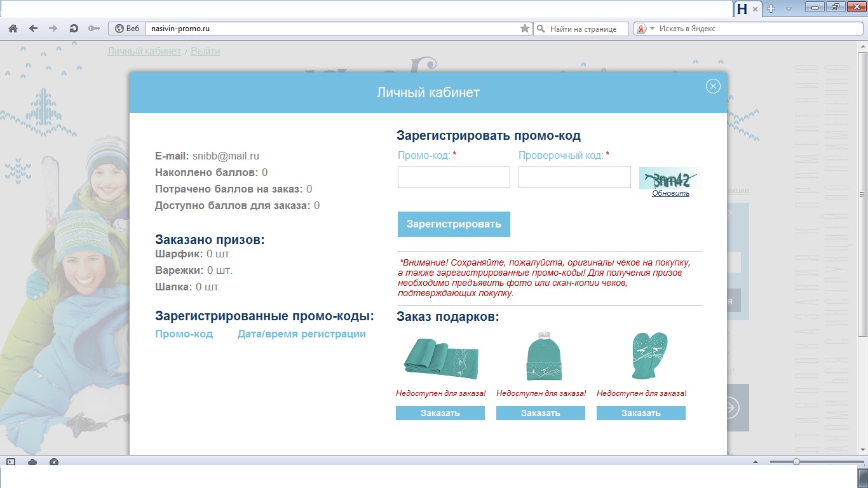
Task: Go back using the back arrow
Action: click(x=33, y=29)
